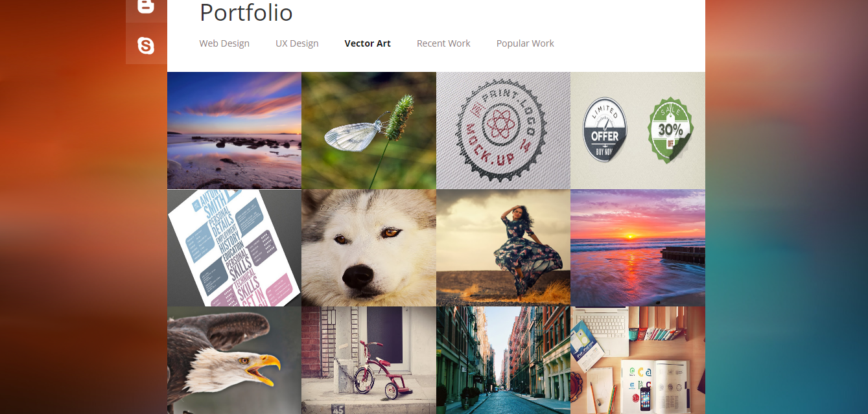This screenshot has width=868, height=414.
Task: Open the Limited Offer badges thumbnail
Action: pos(638,130)
